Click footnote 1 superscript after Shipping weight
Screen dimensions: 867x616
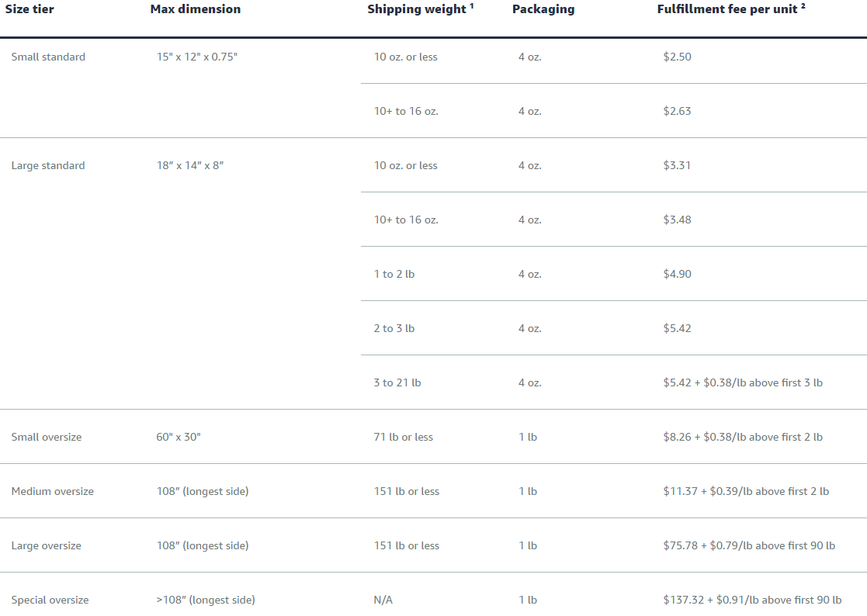click(472, 6)
